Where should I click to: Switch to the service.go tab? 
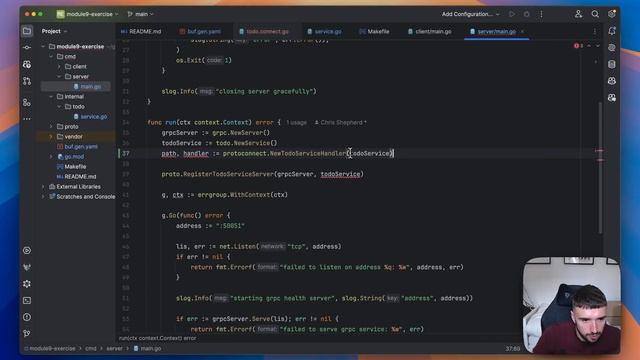tap(324, 31)
